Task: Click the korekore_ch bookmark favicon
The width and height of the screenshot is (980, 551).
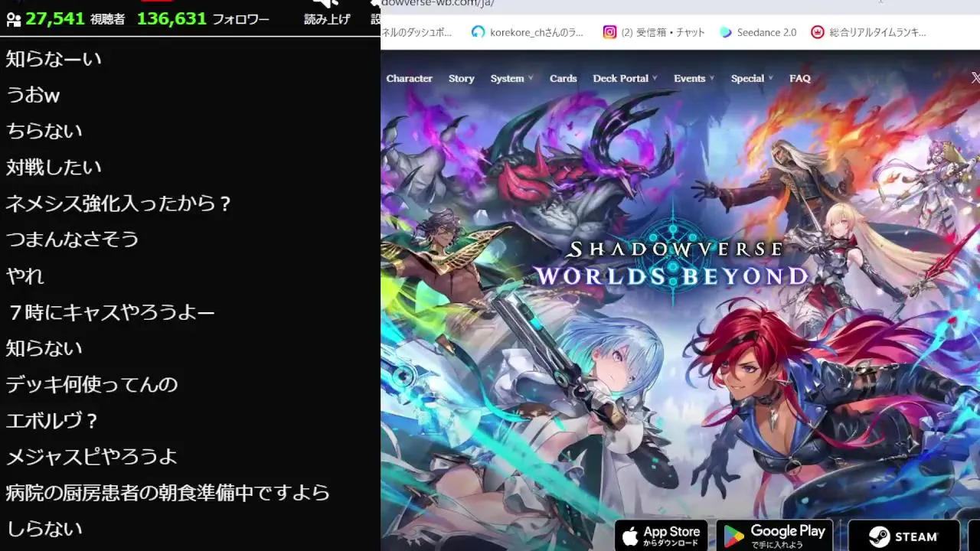Action: [x=479, y=32]
